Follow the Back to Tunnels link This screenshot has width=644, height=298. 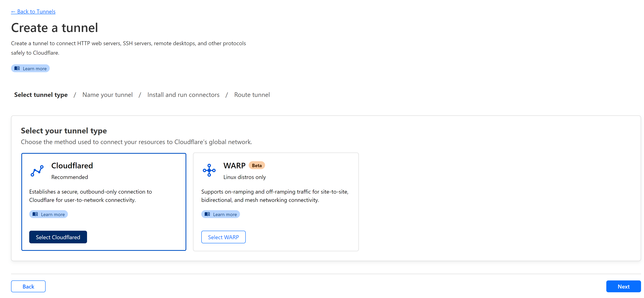(x=33, y=11)
